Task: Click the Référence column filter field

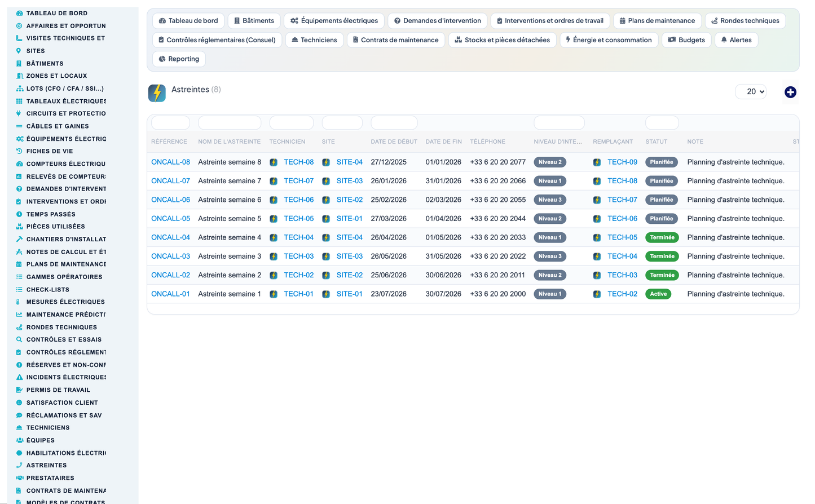Action: click(170, 122)
